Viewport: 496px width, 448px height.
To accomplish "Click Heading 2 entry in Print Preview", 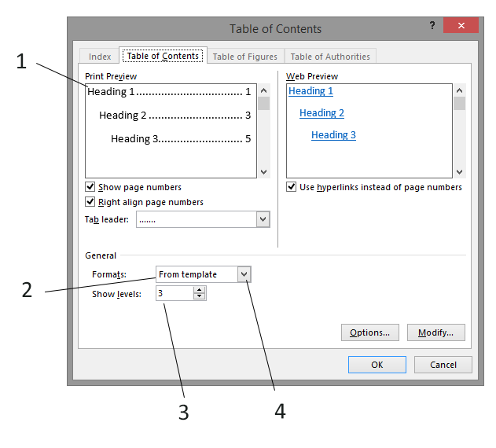I will pyautogui.click(x=175, y=116).
